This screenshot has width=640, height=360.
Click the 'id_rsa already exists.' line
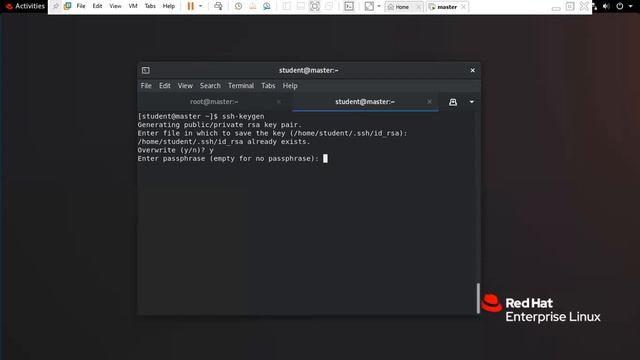224,142
